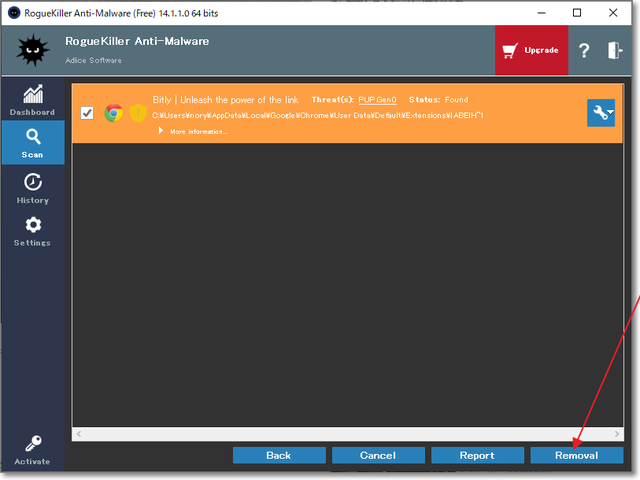640x480 pixels.
Task: Open help via question mark icon
Action: coord(585,51)
